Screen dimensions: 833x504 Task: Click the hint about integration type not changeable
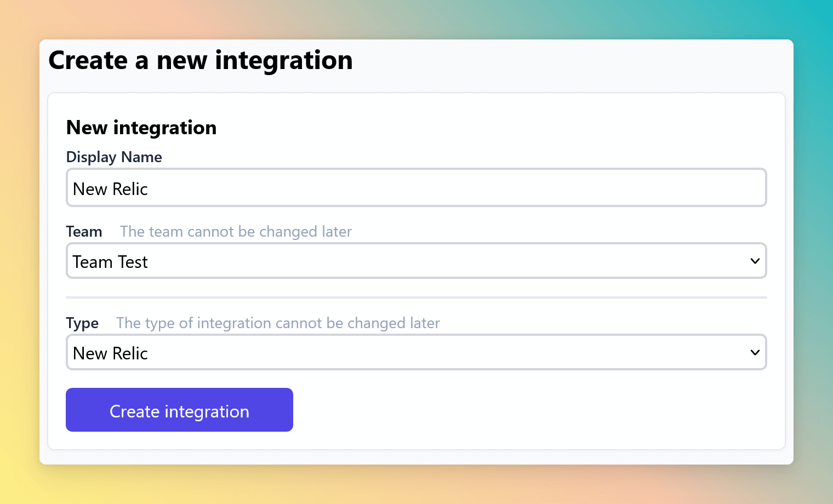(278, 323)
